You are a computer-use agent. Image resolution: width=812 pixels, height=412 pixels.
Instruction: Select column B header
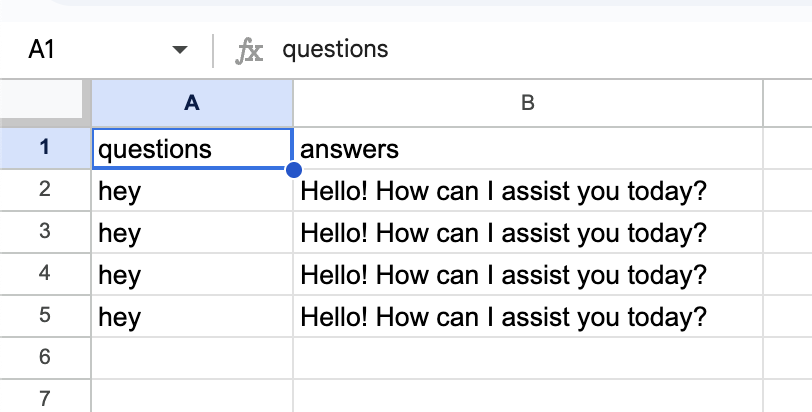(x=527, y=102)
